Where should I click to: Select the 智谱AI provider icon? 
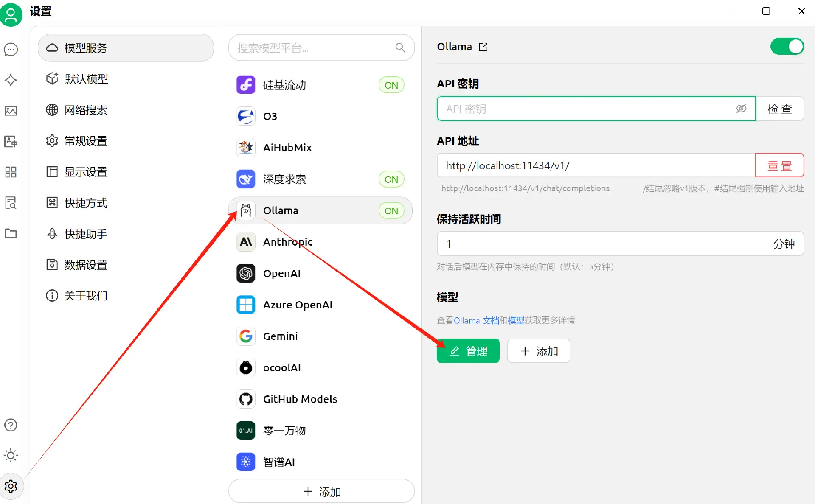(x=246, y=462)
